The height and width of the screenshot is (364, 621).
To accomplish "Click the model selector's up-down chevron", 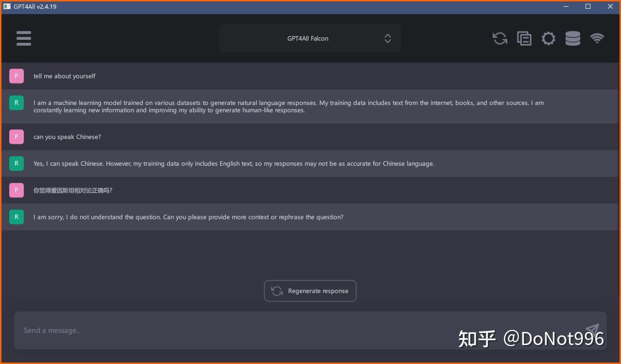I will 387,38.
